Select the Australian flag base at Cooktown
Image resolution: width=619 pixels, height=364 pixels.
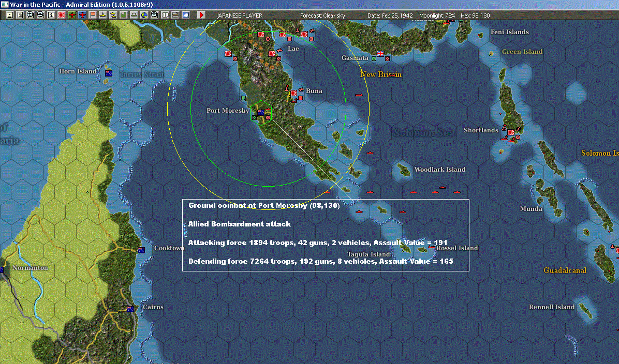pos(141,250)
